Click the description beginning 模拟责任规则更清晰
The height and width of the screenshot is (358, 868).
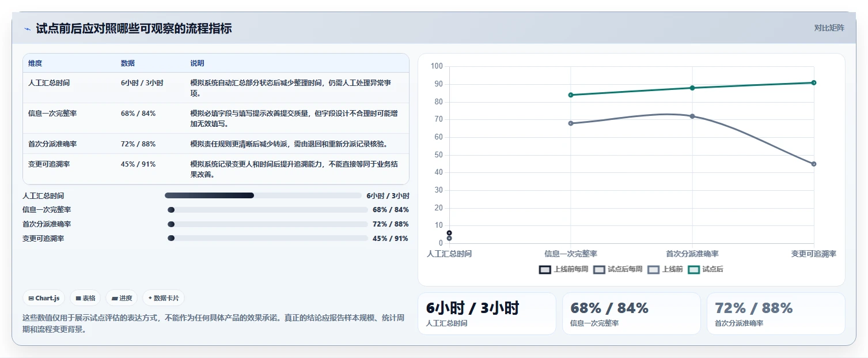click(x=289, y=144)
